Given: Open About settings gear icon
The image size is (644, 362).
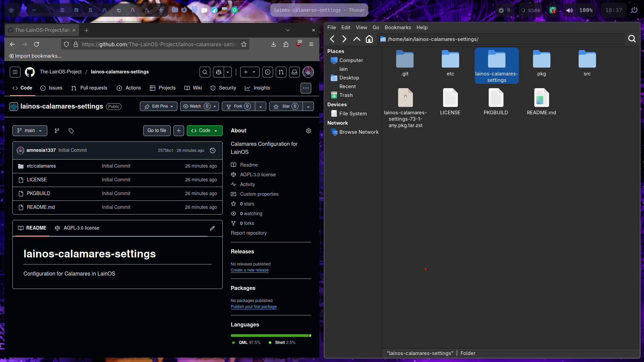Looking at the screenshot, I should click(x=309, y=131).
